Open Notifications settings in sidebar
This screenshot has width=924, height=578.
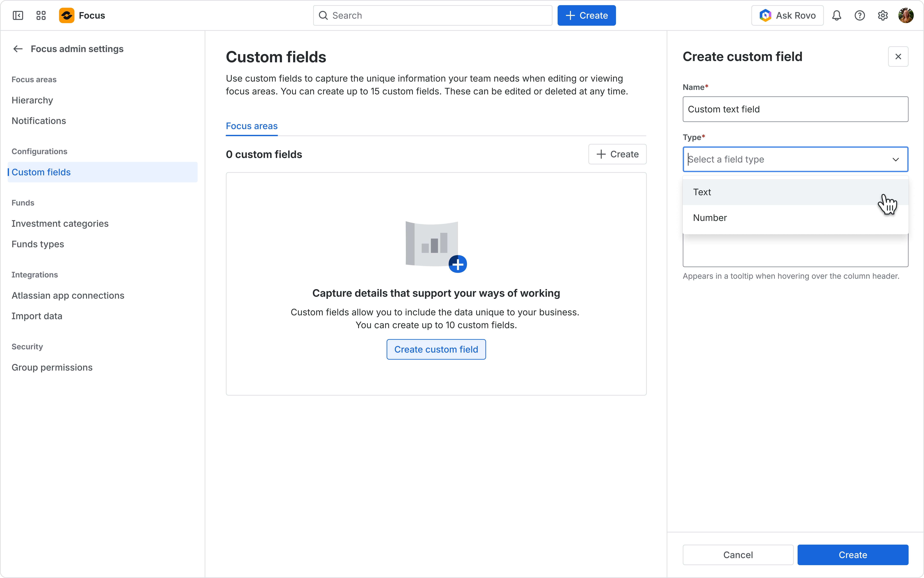coord(102,121)
